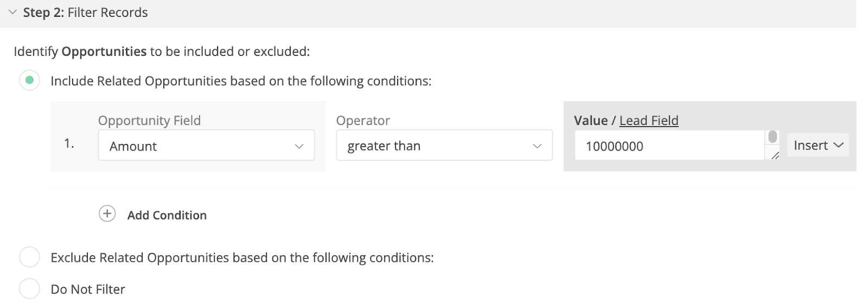Click the resize handle of the value box

pyautogui.click(x=775, y=156)
